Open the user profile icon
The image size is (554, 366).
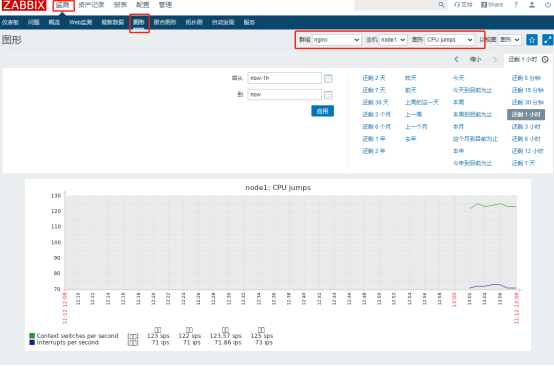click(x=532, y=5)
